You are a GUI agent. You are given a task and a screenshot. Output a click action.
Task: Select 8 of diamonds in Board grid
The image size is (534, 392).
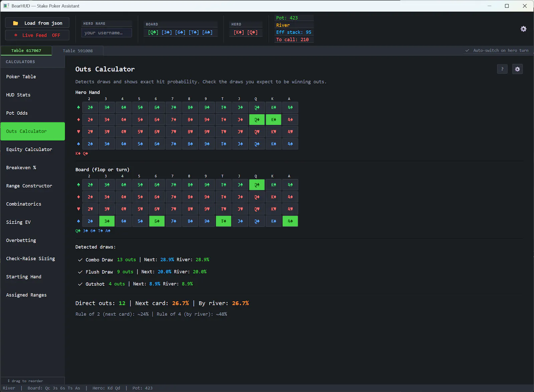[190, 197]
